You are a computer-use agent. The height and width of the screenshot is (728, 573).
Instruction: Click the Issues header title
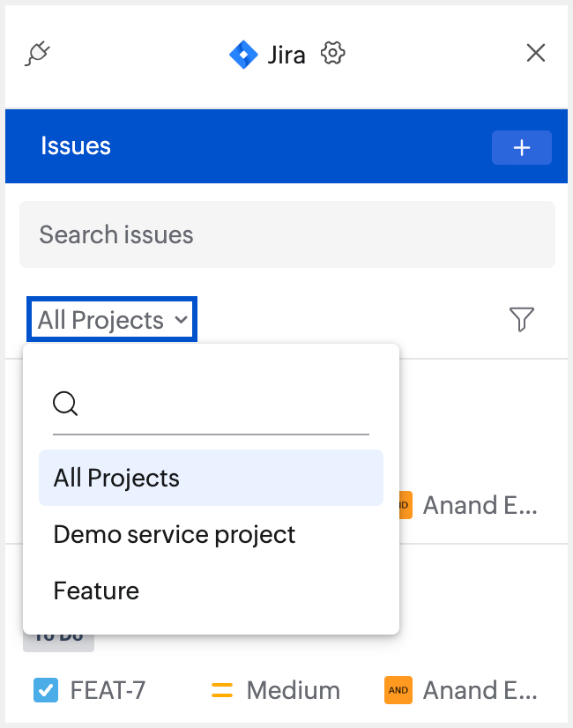tap(76, 146)
